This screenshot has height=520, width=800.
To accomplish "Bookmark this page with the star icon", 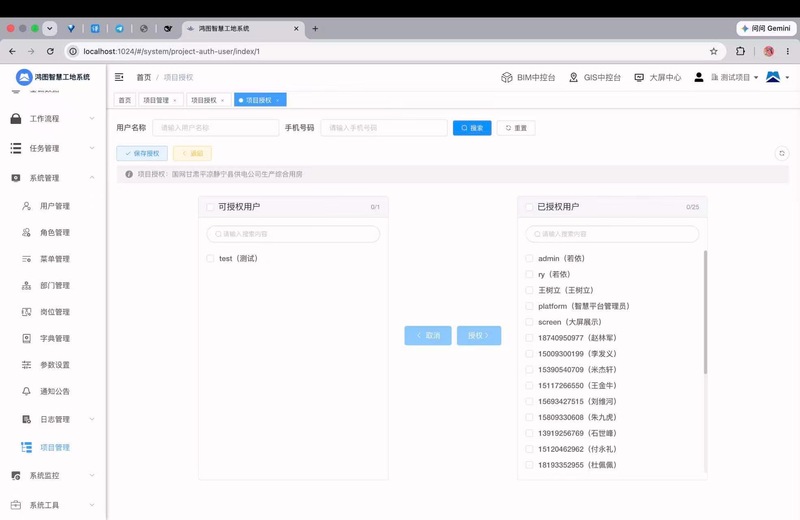I will pos(714,51).
